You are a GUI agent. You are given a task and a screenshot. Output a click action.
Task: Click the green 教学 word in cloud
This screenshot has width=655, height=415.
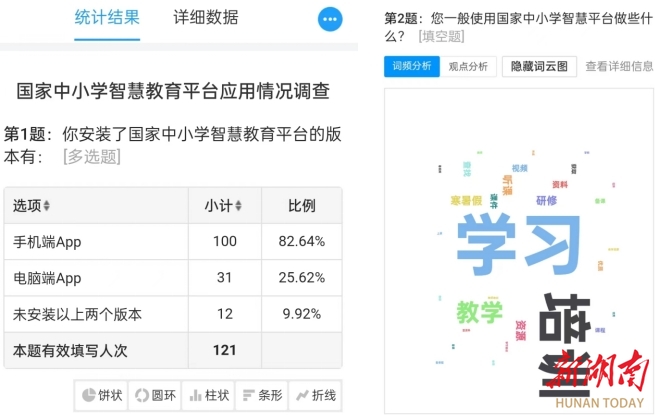click(479, 312)
